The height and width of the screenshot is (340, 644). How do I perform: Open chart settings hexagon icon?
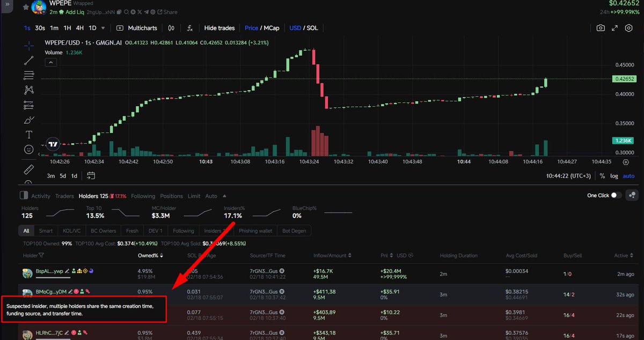click(x=628, y=28)
